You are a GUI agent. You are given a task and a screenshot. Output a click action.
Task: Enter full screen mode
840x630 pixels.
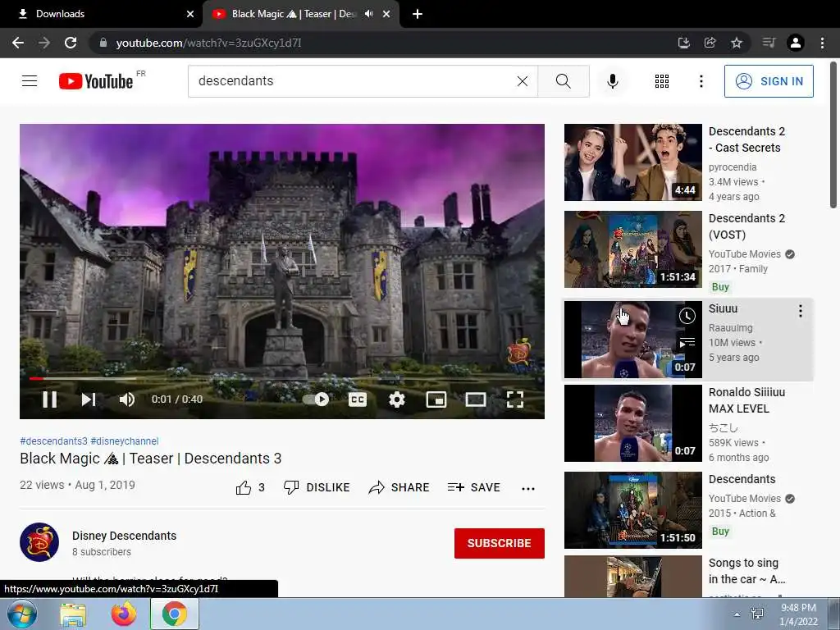tap(515, 399)
